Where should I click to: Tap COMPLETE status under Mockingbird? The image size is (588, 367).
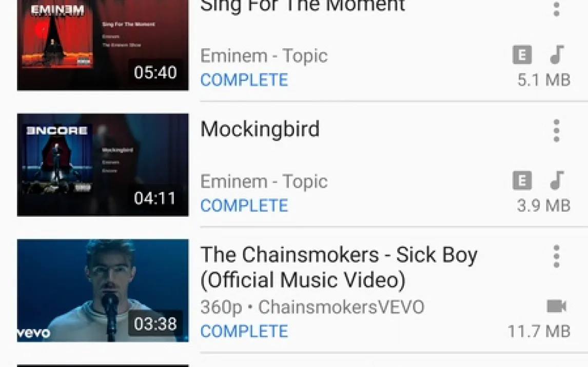click(x=244, y=206)
